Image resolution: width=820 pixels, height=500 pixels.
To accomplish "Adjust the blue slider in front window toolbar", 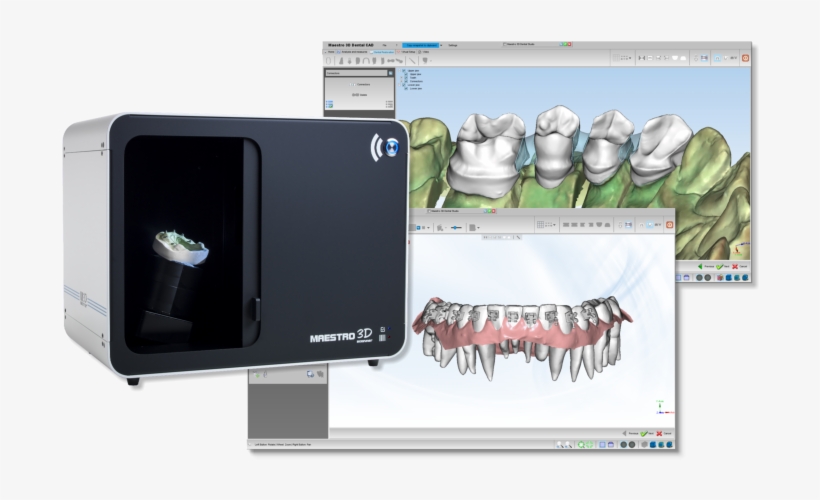I will point(457,228).
